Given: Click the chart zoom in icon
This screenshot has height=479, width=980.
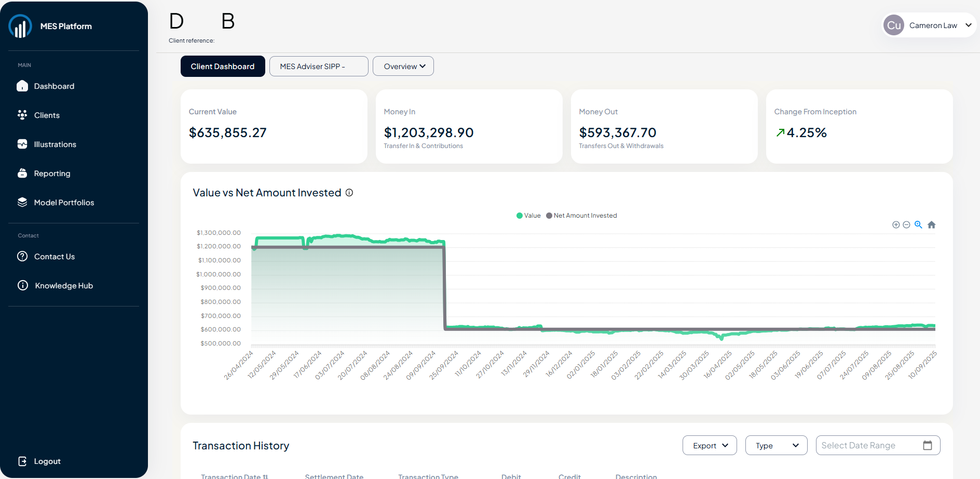Looking at the screenshot, I should click(x=895, y=225).
